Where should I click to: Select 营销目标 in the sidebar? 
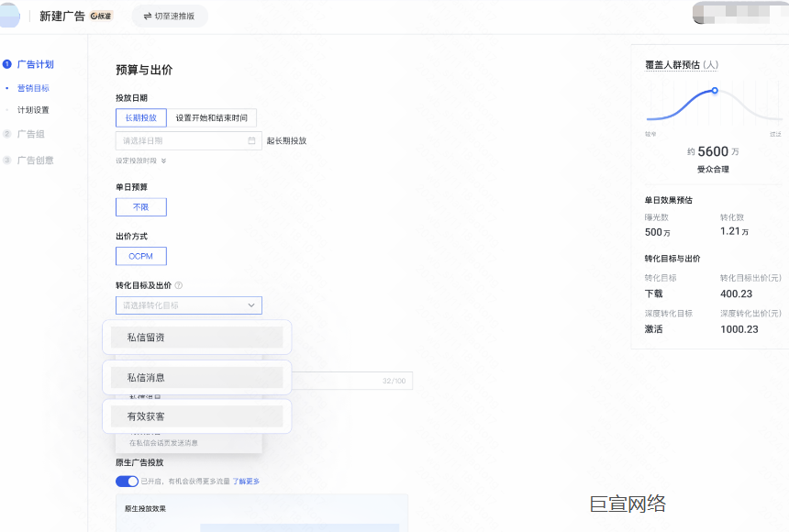click(33, 88)
